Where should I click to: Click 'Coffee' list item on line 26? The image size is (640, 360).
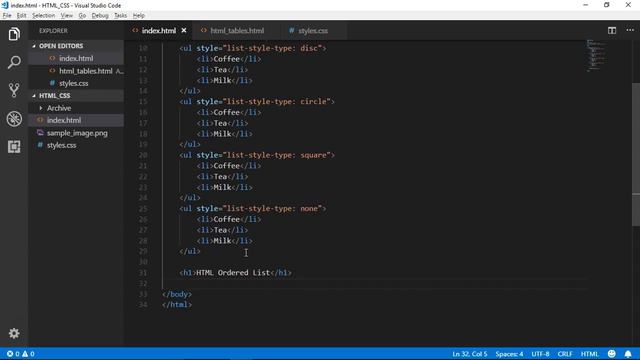227,219
